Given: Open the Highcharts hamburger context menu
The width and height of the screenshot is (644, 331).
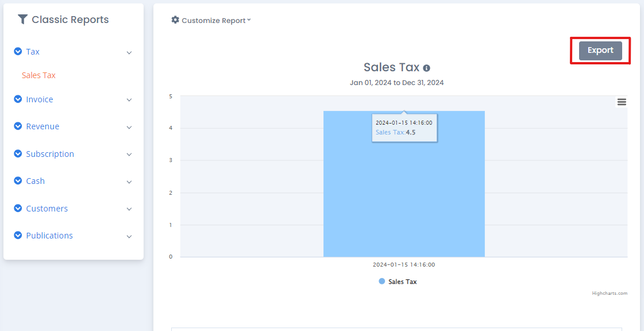Looking at the screenshot, I should point(622,102).
